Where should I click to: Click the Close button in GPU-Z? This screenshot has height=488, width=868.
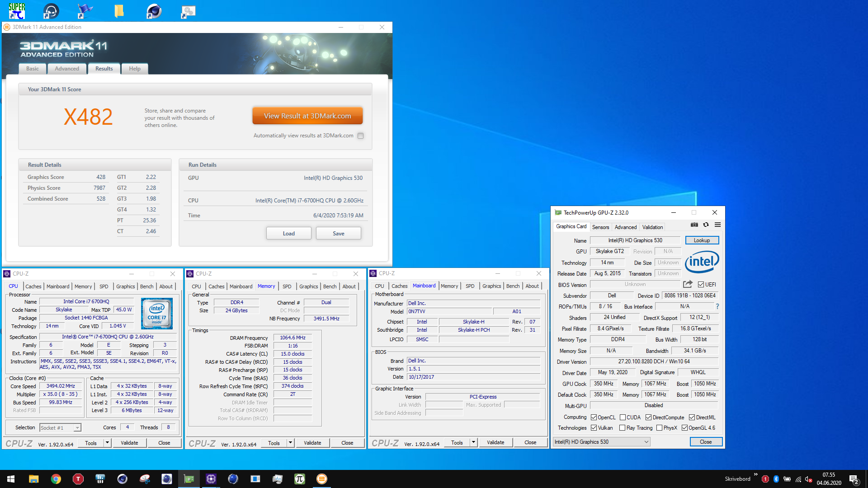(x=706, y=442)
